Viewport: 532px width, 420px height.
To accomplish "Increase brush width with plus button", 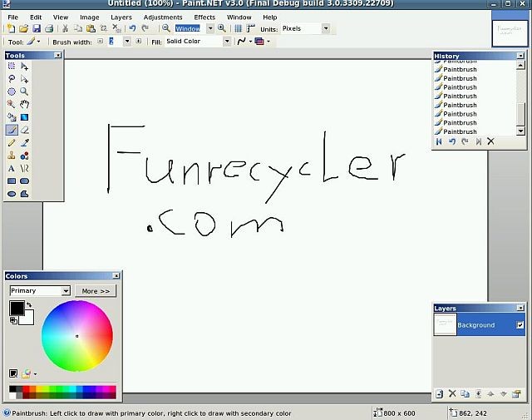I will 139,41.
